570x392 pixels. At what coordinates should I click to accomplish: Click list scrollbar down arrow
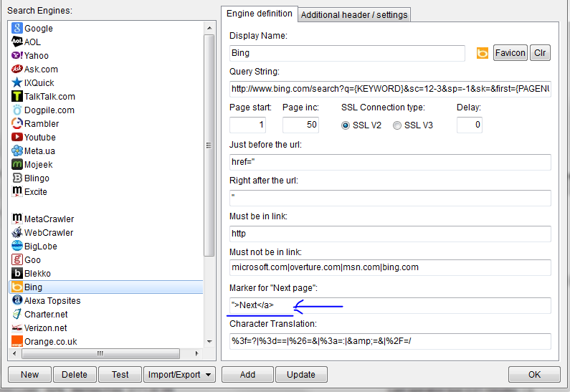coord(209,342)
